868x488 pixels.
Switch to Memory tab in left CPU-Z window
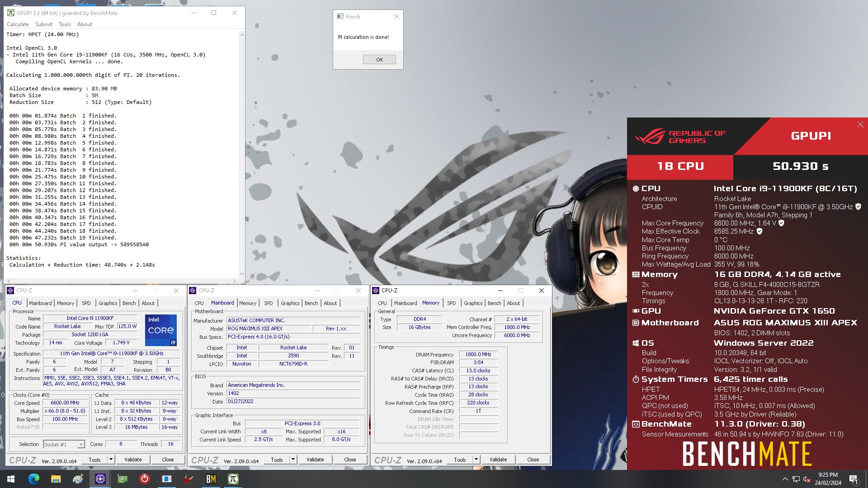(66, 303)
